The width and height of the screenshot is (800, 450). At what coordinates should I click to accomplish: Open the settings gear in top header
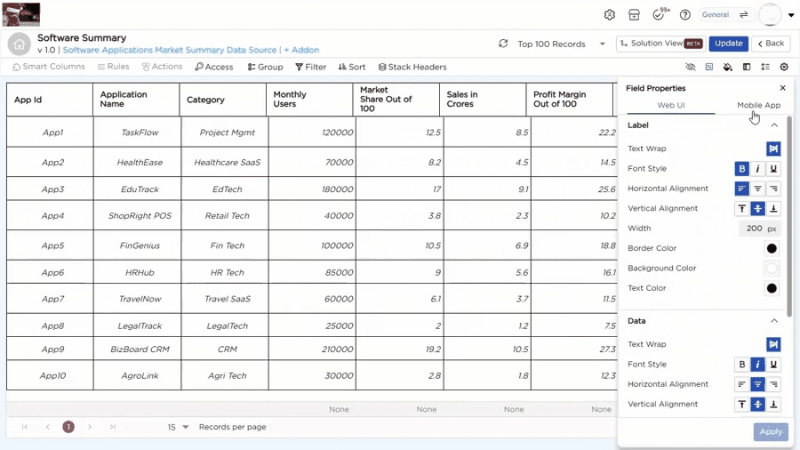point(609,15)
